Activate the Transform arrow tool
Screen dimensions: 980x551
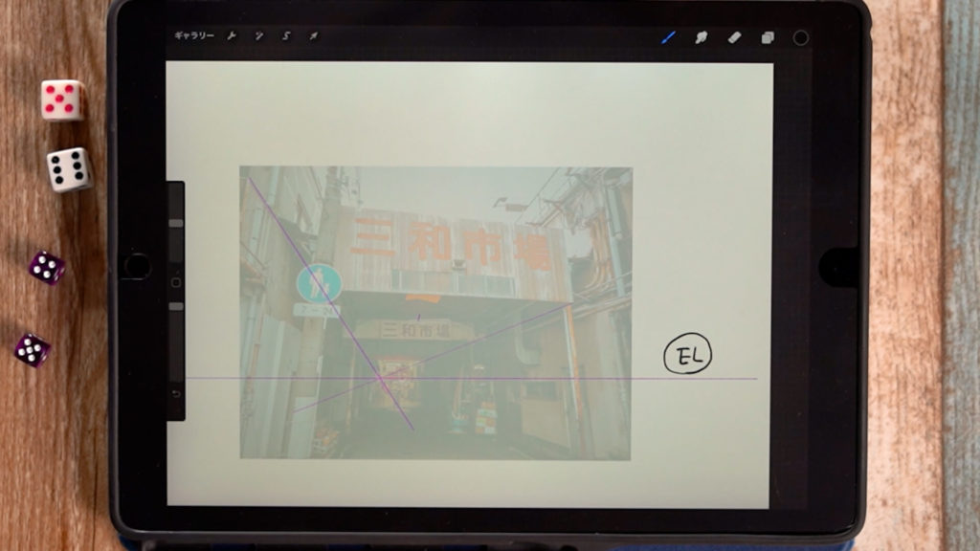[313, 36]
